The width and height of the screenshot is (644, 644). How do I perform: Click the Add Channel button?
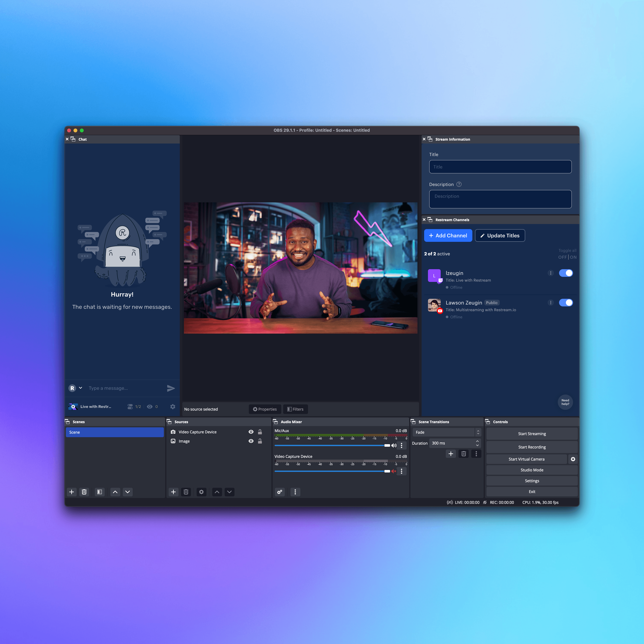[448, 235]
